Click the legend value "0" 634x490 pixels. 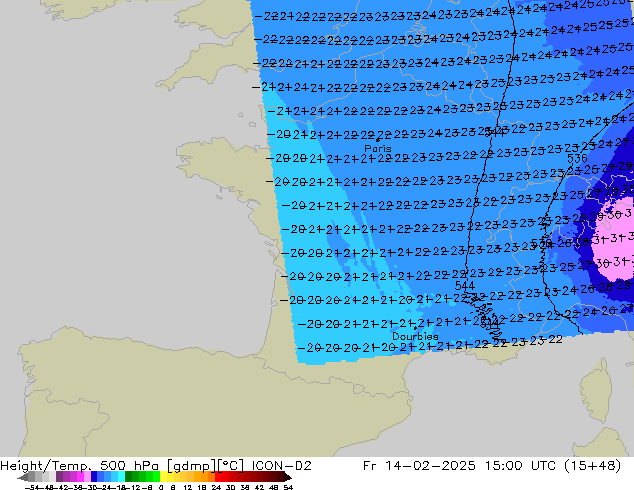point(161,488)
